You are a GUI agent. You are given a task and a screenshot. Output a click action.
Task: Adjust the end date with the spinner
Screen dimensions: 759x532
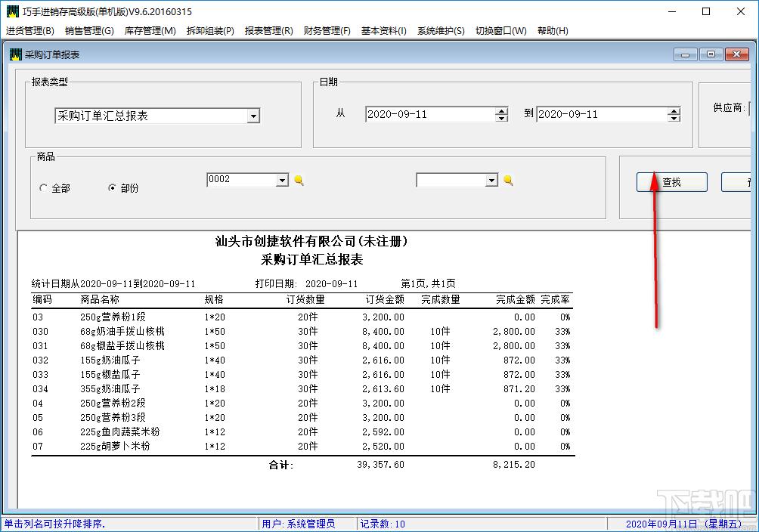point(674,114)
